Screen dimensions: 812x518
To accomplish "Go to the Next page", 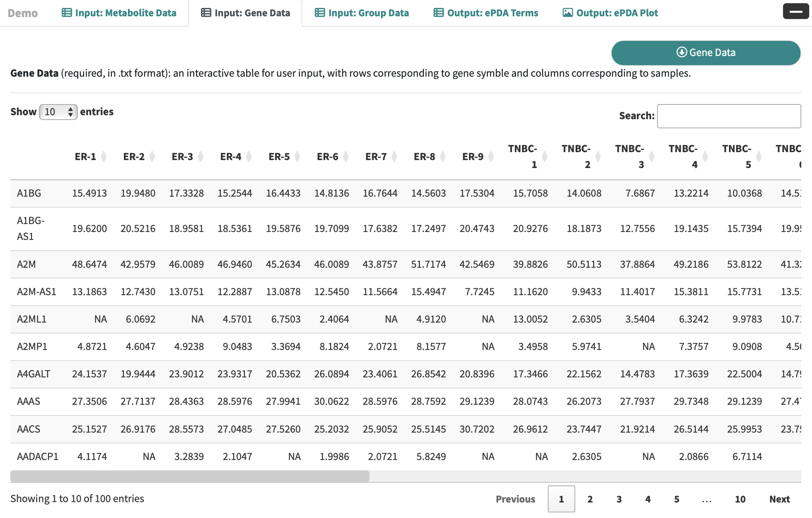I will coord(779,499).
